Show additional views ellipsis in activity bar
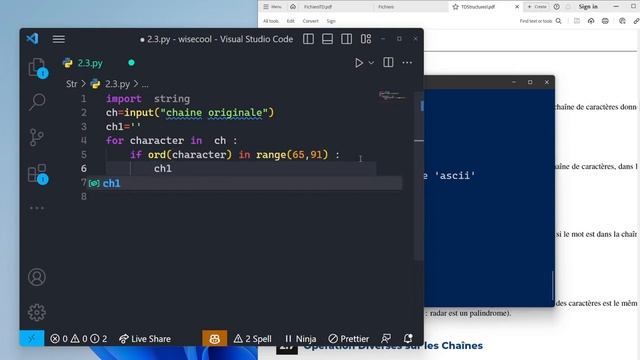This screenshot has height=360, width=640. [37, 208]
